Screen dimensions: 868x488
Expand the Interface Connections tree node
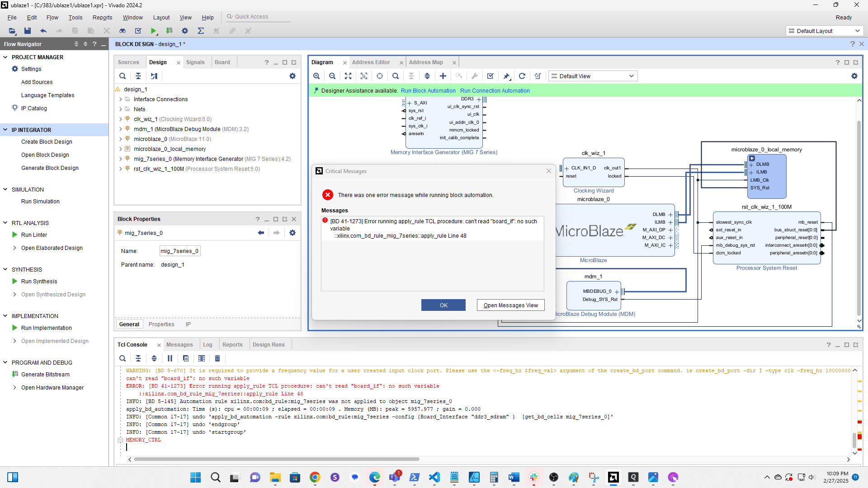click(x=121, y=99)
